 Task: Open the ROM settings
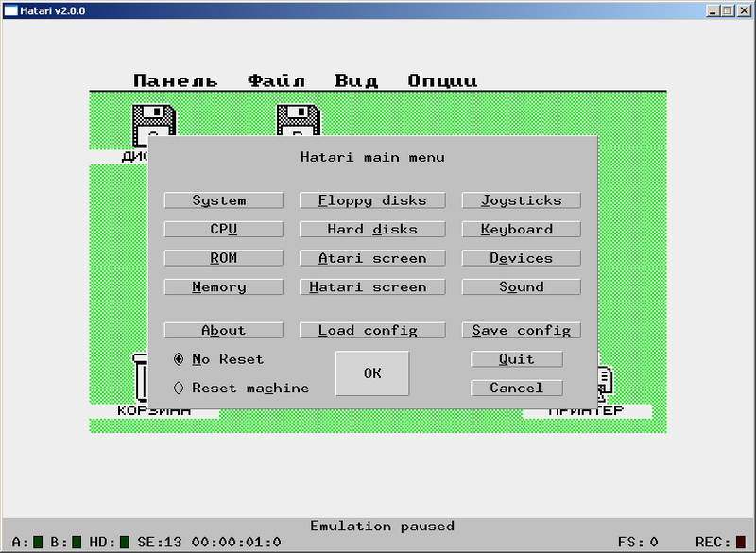coord(223,258)
